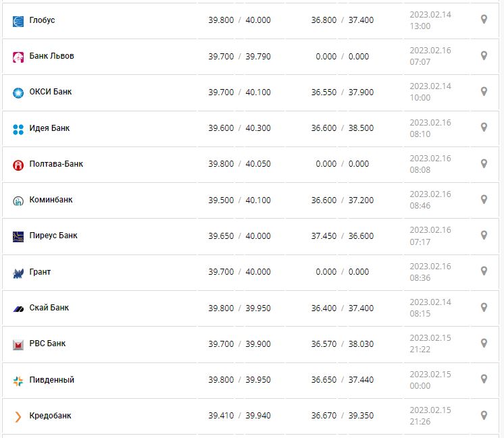
Task: Open the Пивденный bank name link
Action: pyautogui.click(x=52, y=380)
